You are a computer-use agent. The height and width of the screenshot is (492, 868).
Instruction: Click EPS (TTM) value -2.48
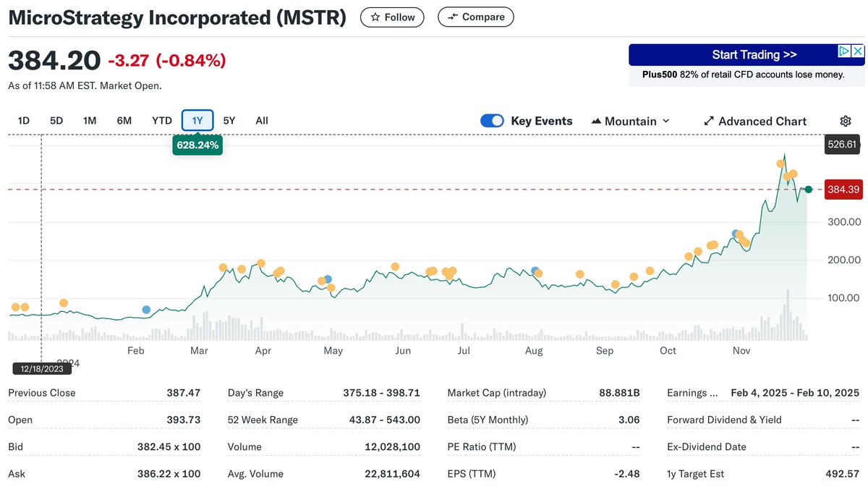click(629, 474)
